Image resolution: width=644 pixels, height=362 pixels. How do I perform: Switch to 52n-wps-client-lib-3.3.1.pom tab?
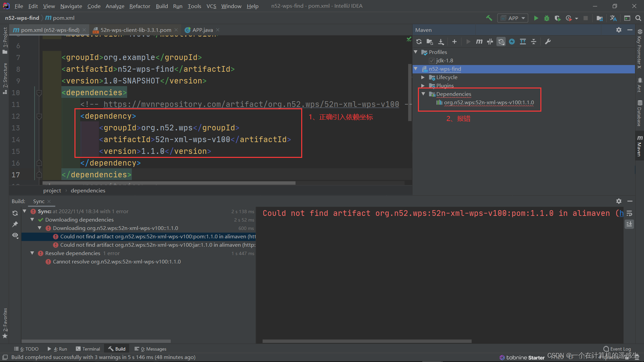[136, 30]
